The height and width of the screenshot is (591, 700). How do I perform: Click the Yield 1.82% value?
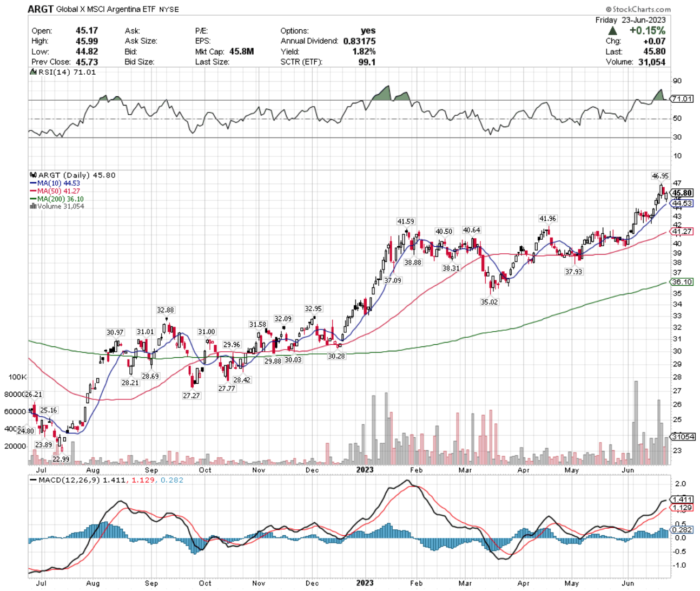point(364,51)
